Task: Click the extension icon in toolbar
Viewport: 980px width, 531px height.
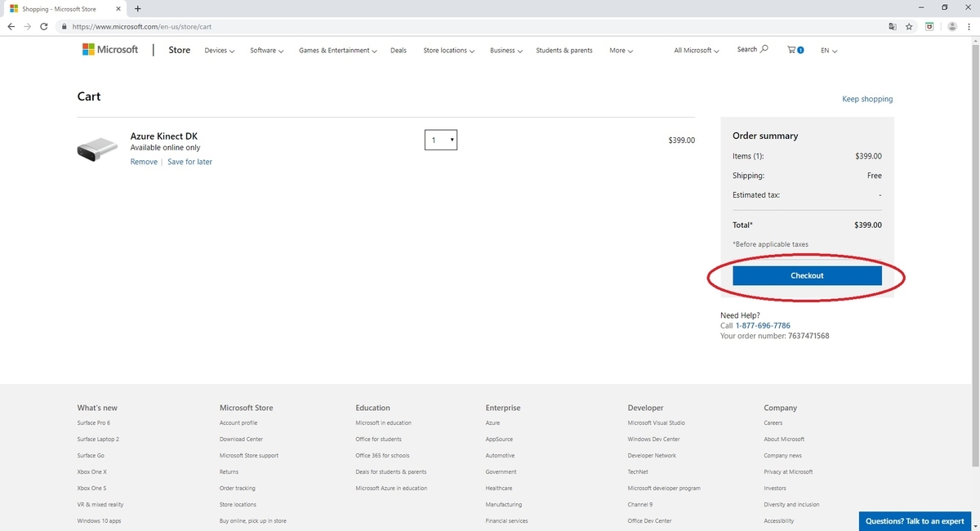Action: [929, 26]
